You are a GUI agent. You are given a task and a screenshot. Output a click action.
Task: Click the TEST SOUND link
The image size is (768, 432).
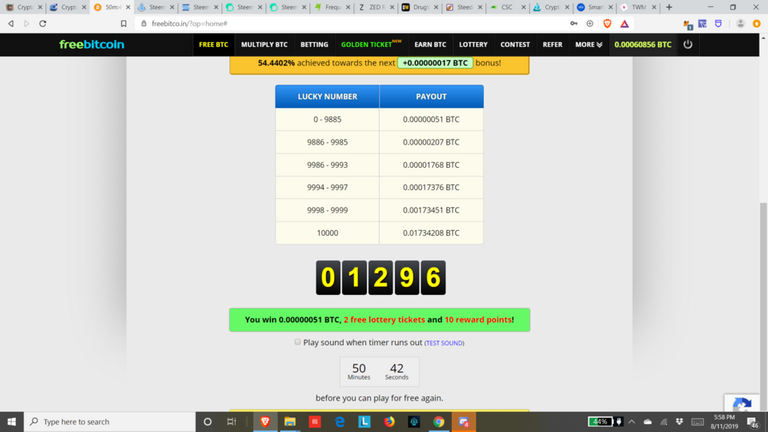pyautogui.click(x=444, y=343)
